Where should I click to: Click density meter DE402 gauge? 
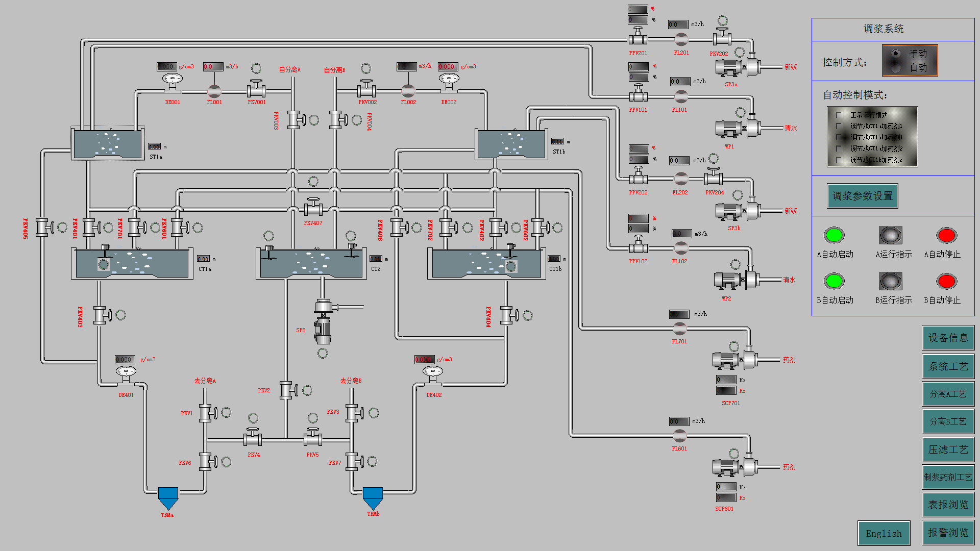pyautogui.click(x=432, y=371)
